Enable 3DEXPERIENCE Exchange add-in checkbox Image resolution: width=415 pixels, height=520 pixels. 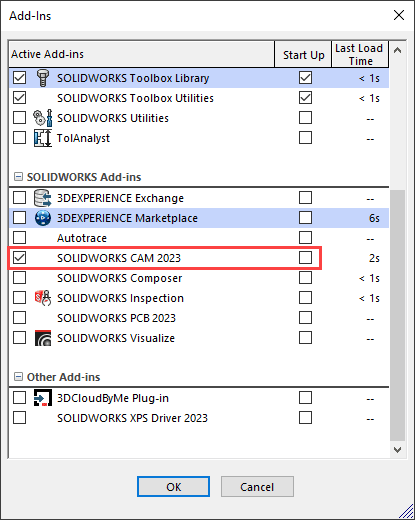(x=19, y=198)
